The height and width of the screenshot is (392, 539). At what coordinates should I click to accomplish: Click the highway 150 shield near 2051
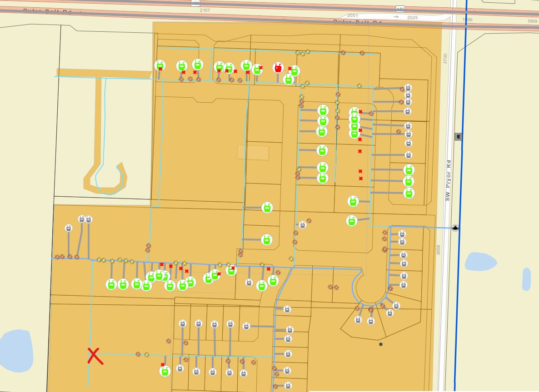(400, 9)
